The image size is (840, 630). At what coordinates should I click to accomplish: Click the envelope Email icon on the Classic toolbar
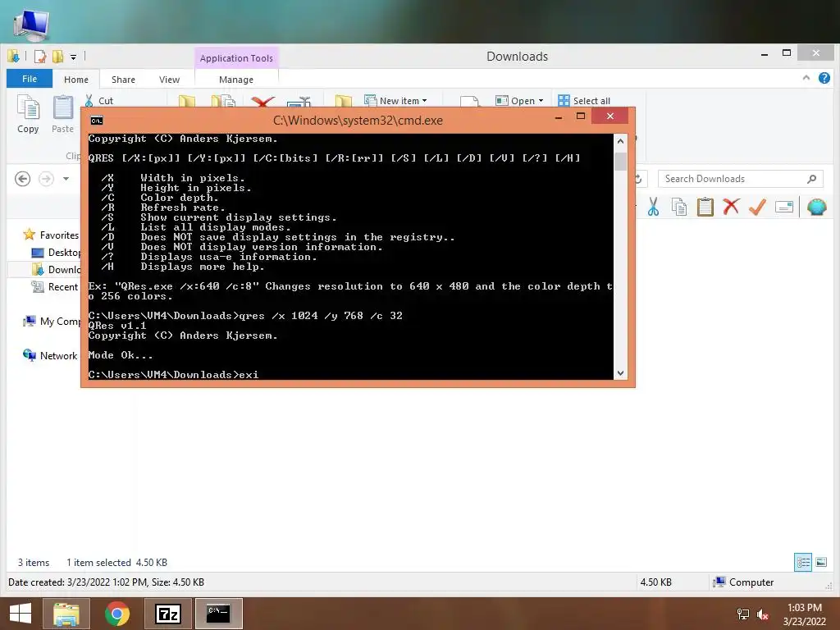[783, 207]
